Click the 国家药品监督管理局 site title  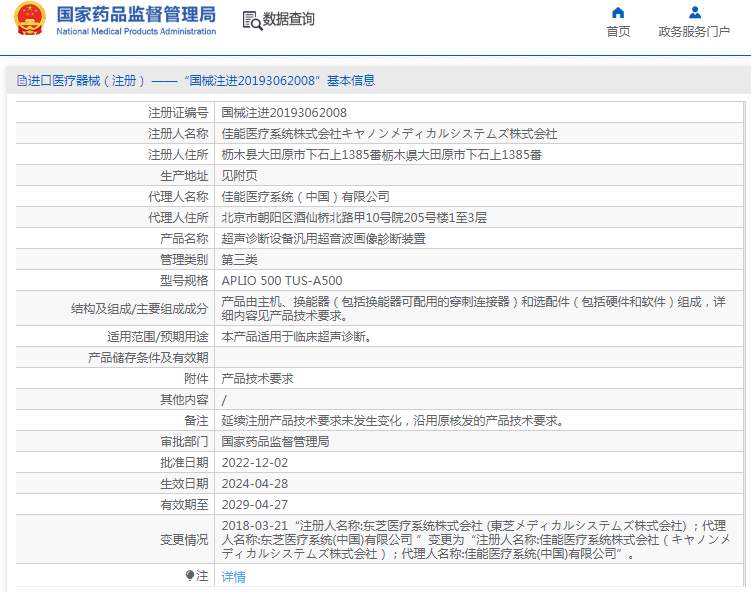(x=137, y=14)
